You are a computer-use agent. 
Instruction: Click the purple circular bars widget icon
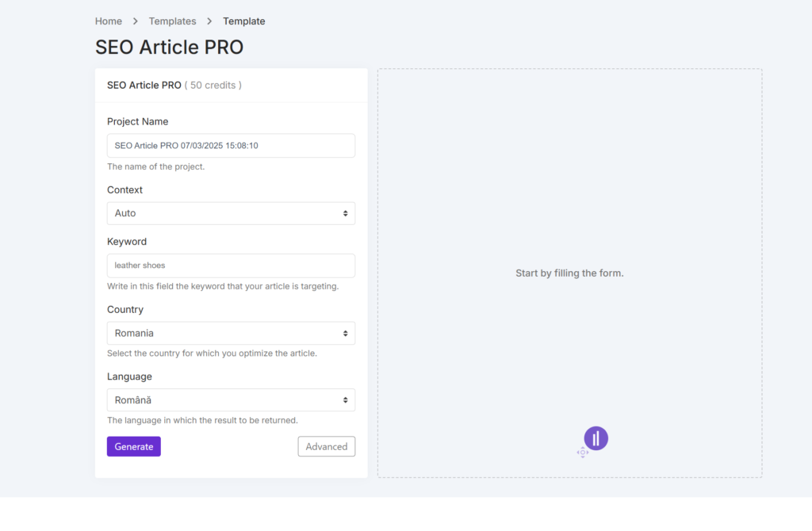[596, 438]
